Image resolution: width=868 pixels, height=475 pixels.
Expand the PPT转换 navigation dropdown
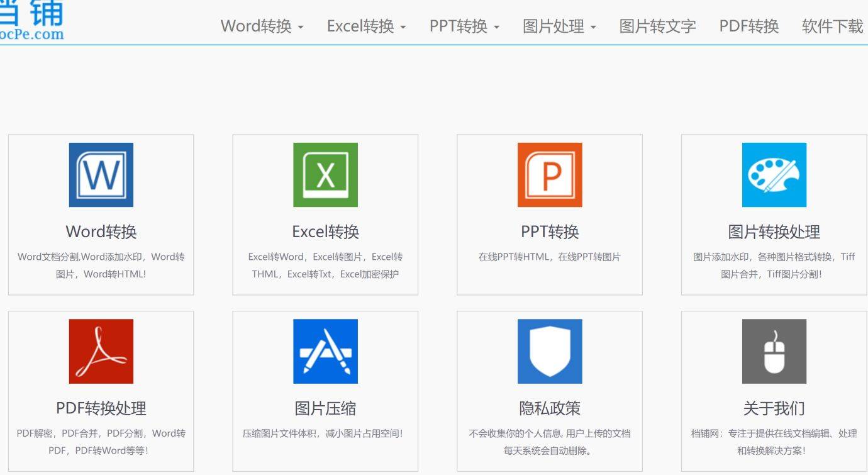click(465, 26)
